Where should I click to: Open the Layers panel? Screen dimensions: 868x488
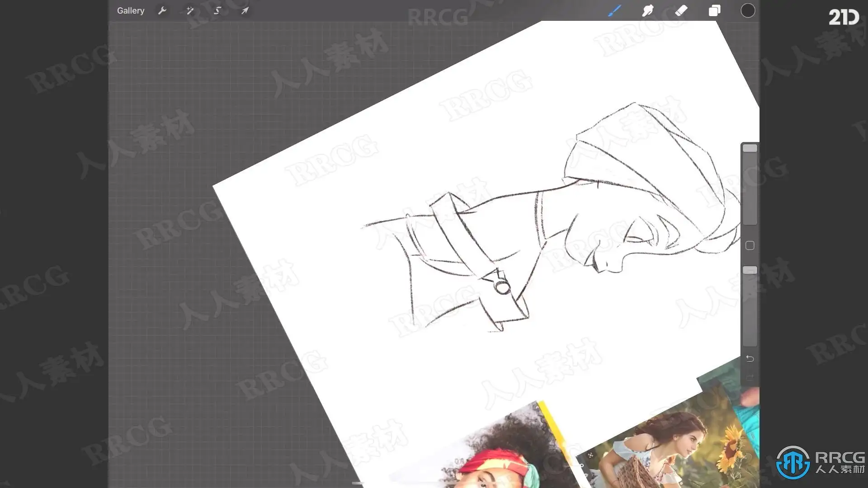pyautogui.click(x=714, y=10)
